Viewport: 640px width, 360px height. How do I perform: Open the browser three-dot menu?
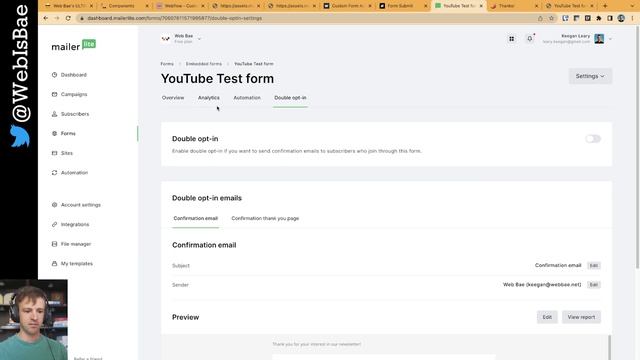point(632,18)
